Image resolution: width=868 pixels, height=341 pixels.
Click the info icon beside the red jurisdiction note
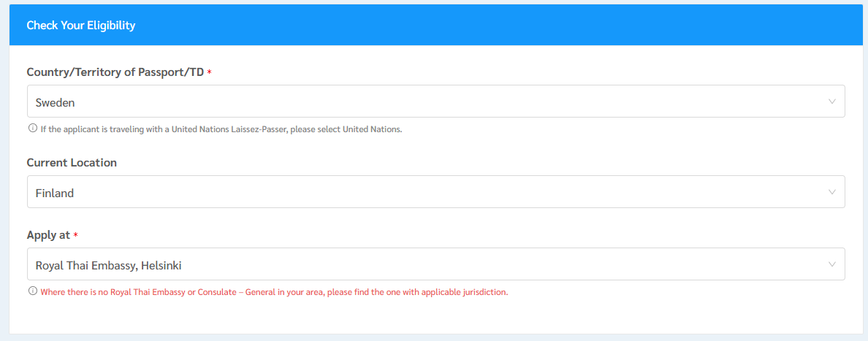(32, 291)
